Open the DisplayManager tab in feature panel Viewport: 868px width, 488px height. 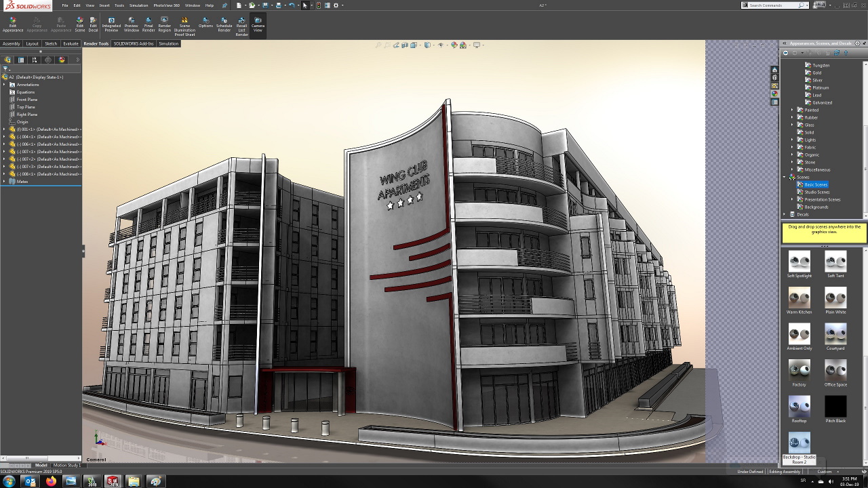point(62,60)
